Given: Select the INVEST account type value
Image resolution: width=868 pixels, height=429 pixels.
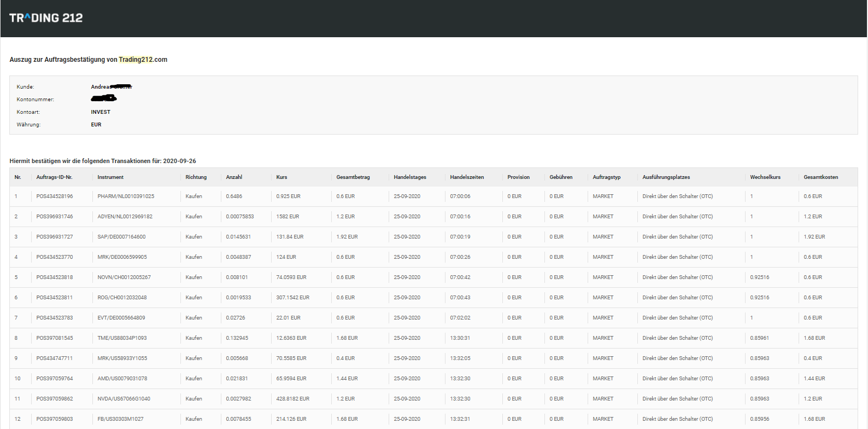Looking at the screenshot, I should (x=101, y=112).
